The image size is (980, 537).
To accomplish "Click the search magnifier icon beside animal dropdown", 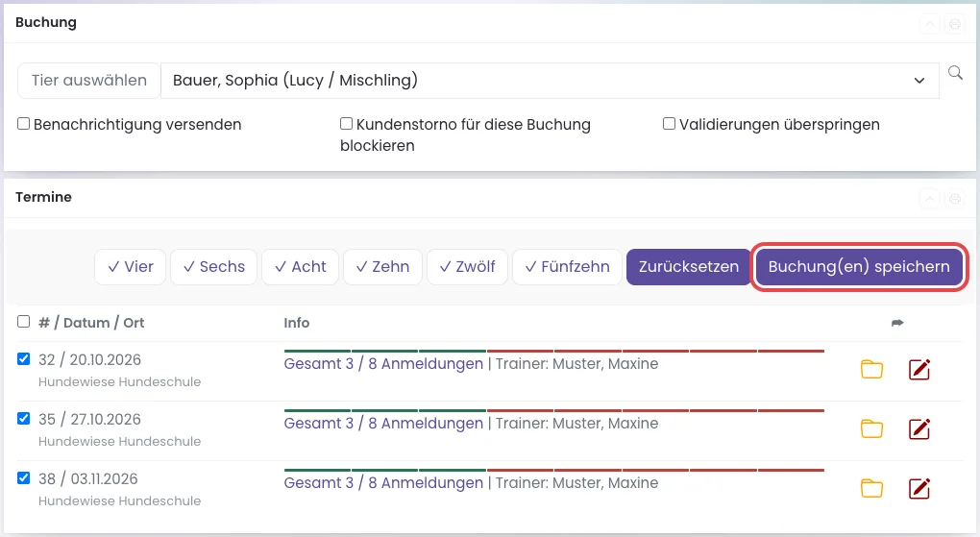I will pyautogui.click(x=955, y=72).
